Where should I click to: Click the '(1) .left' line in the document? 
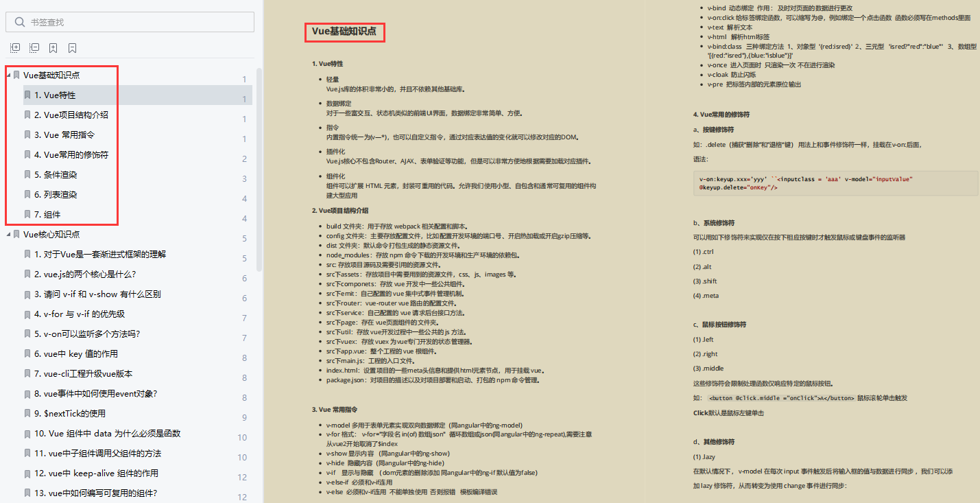703,339
